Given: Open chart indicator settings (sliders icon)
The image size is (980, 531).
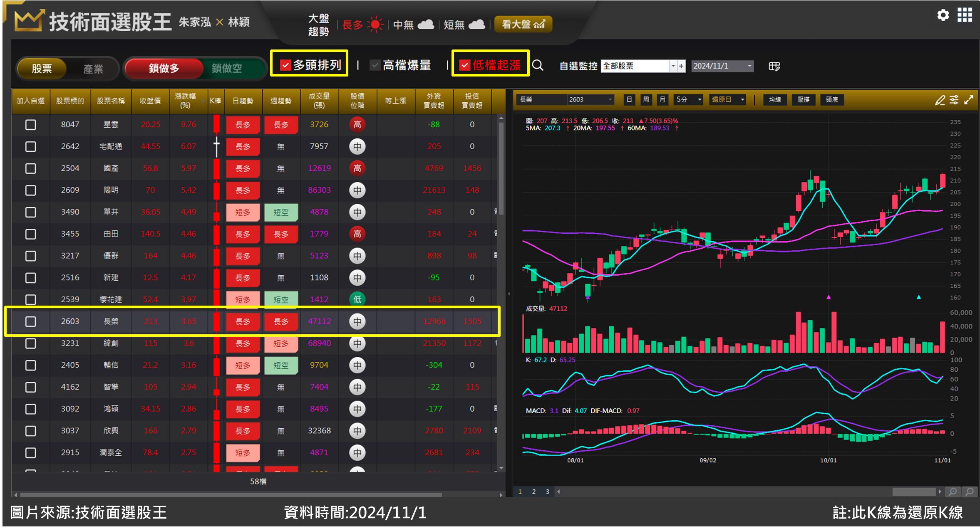Looking at the screenshot, I should (954, 100).
